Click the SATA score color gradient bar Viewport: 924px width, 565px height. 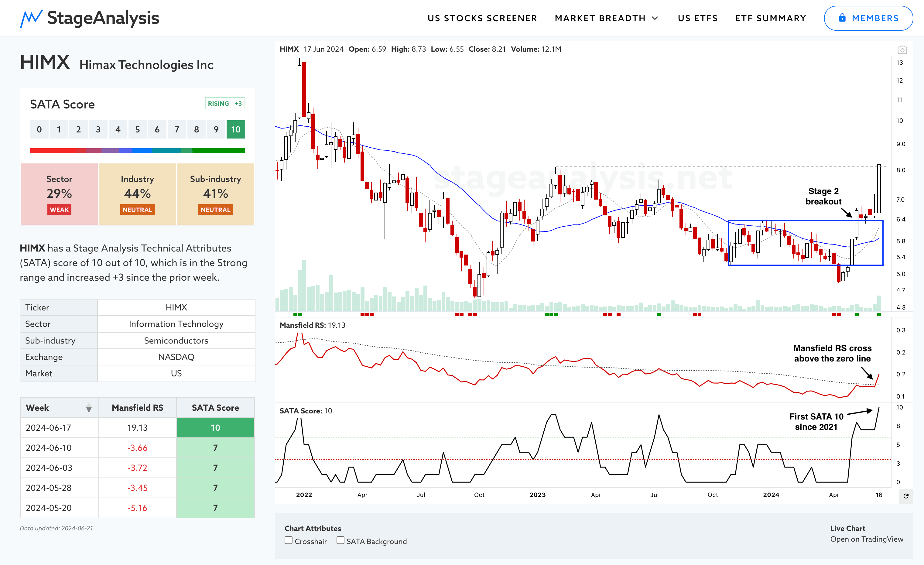click(x=137, y=151)
